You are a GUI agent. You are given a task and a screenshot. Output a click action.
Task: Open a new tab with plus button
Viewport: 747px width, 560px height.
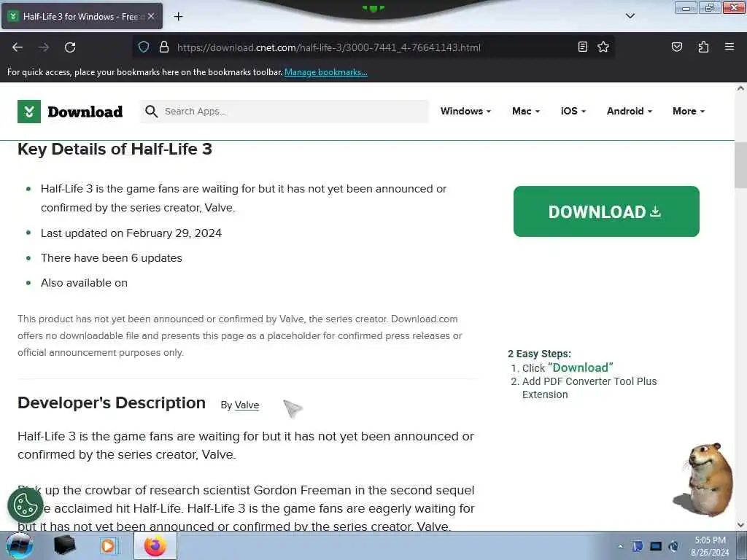click(x=178, y=17)
